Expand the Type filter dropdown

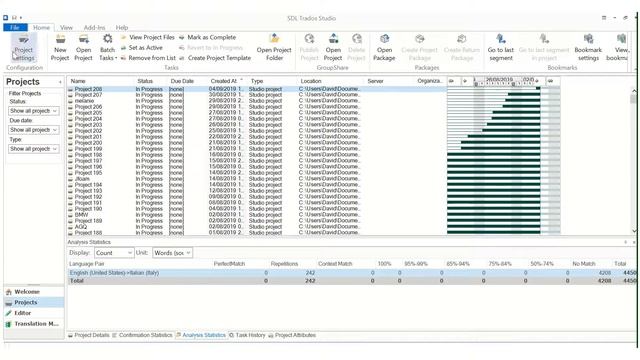click(33, 149)
